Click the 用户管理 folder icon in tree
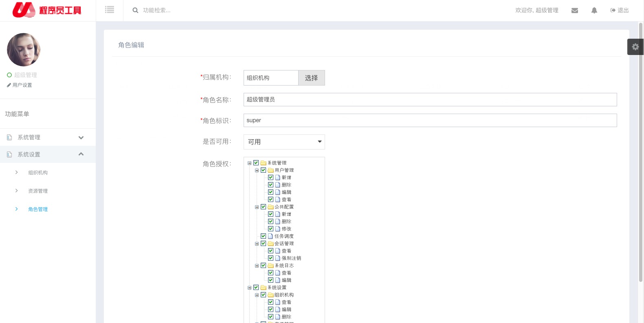644x323 pixels. (270, 170)
